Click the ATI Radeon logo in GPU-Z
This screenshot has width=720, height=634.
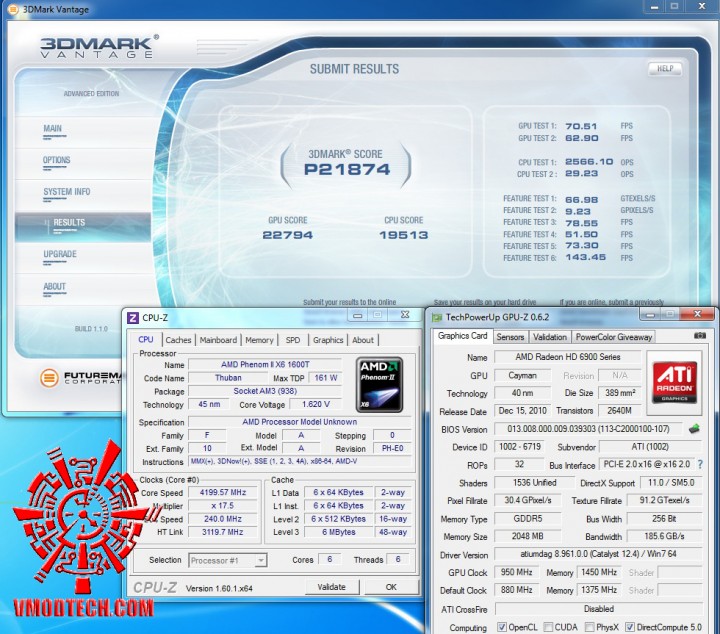click(x=675, y=382)
